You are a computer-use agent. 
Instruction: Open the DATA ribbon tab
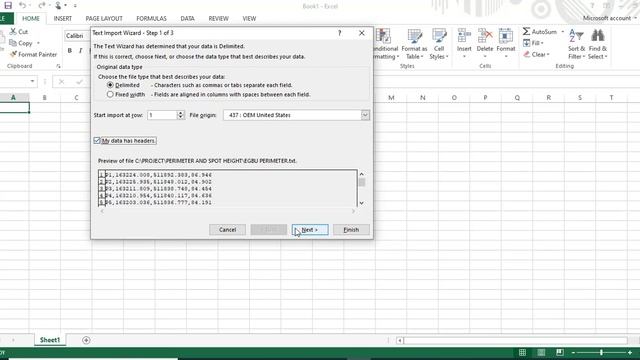[x=187, y=18]
